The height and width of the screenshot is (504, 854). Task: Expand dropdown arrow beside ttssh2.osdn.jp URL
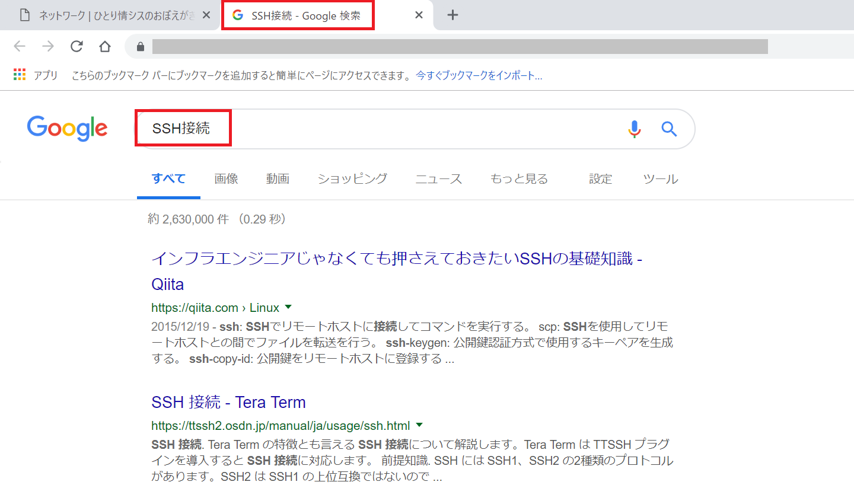tap(419, 425)
